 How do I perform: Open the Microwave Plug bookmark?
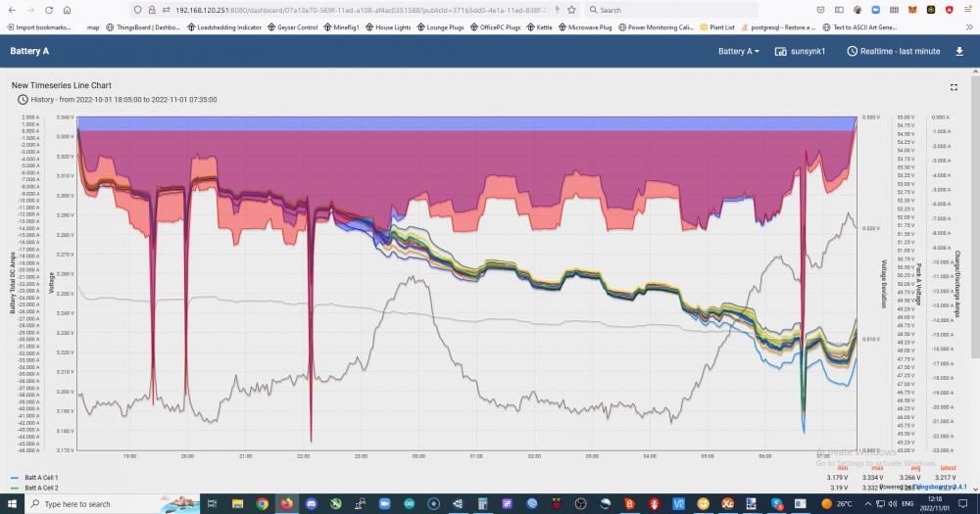click(x=584, y=27)
